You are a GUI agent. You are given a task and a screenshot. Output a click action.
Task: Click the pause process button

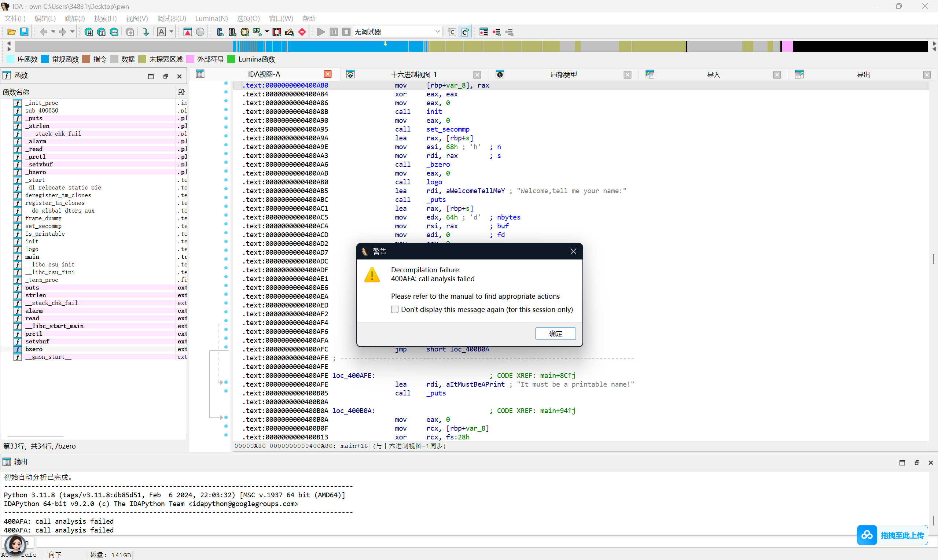(334, 32)
